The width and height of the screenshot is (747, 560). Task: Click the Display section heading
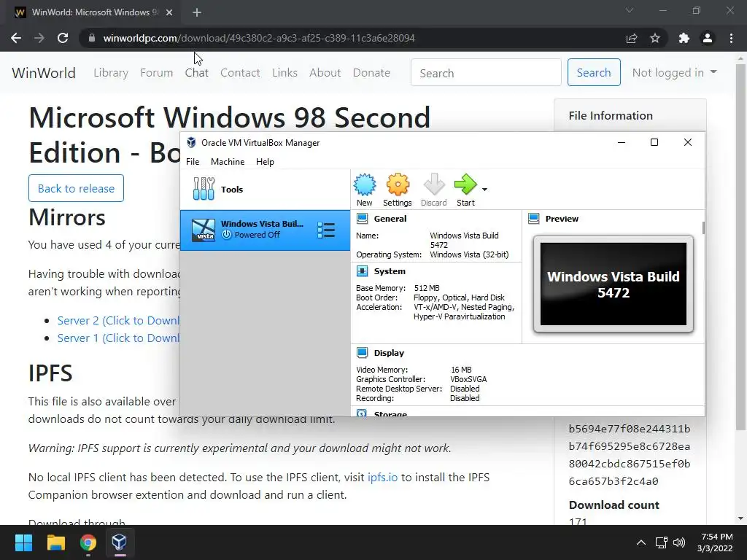click(389, 353)
